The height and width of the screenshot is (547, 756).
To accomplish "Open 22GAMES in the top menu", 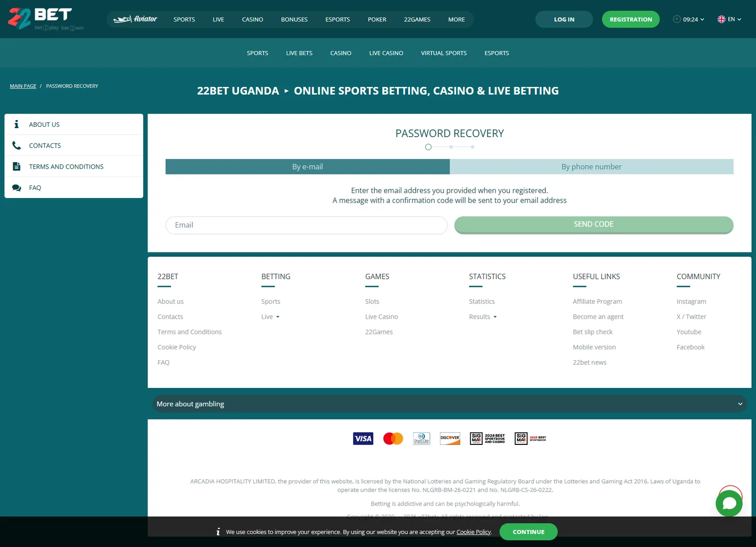I will click(x=417, y=19).
